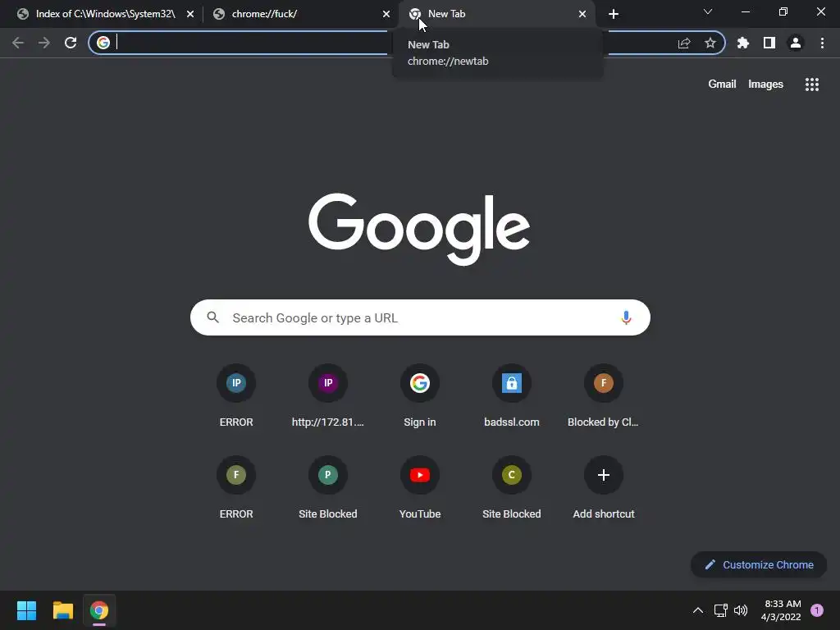Open a new tab with the plus button
This screenshot has width=840, height=630.
[614, 14]
